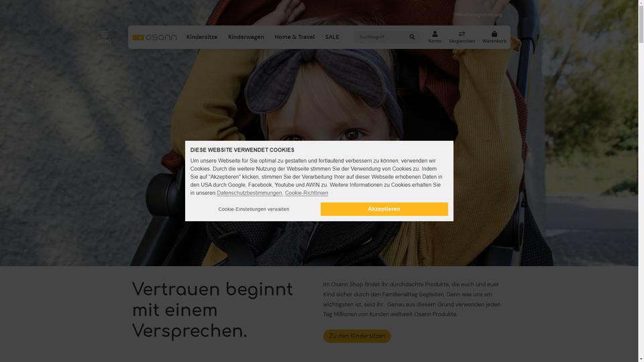This screenshot has height=362, width=644.
Task: Open the Kinderwagen menu
Action: (x=246, y=37)
